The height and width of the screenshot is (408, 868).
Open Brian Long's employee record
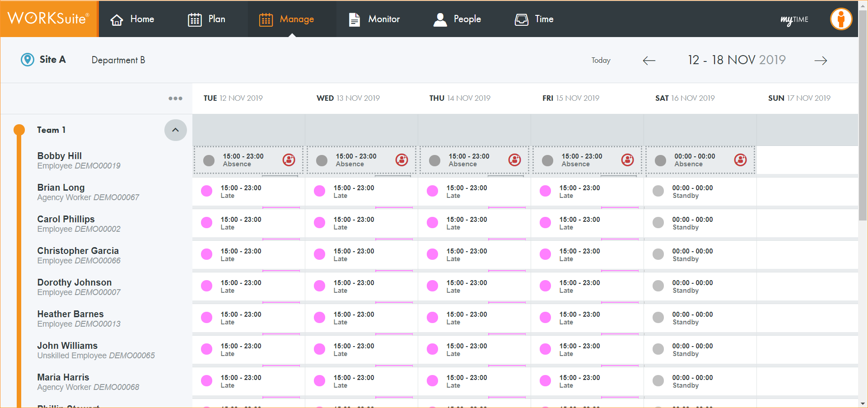point(61,188)
